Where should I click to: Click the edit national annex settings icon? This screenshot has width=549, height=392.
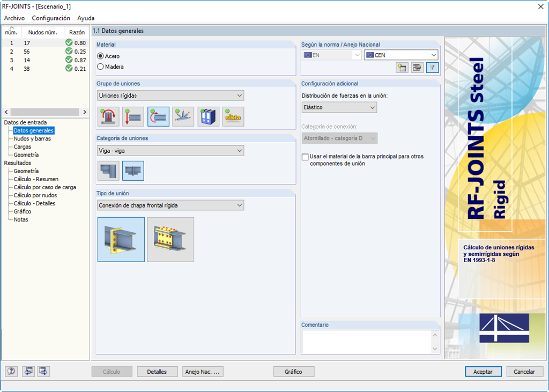(417, 68)
